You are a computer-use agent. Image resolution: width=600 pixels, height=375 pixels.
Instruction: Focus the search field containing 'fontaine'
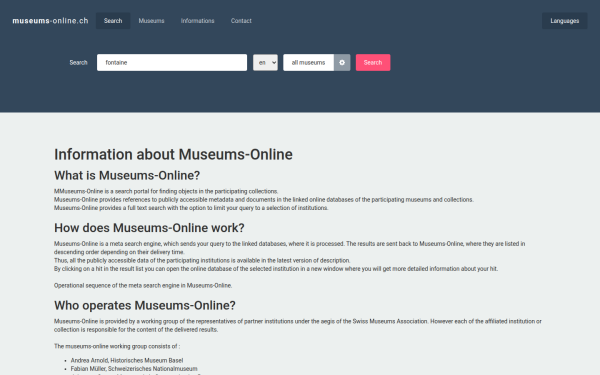[172, 62]
